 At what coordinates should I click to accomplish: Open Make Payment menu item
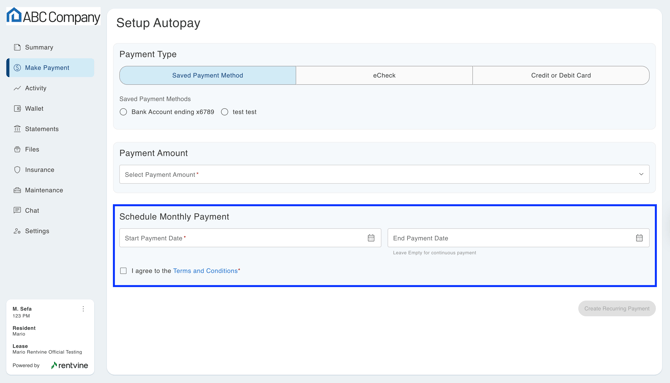point(50,68)
